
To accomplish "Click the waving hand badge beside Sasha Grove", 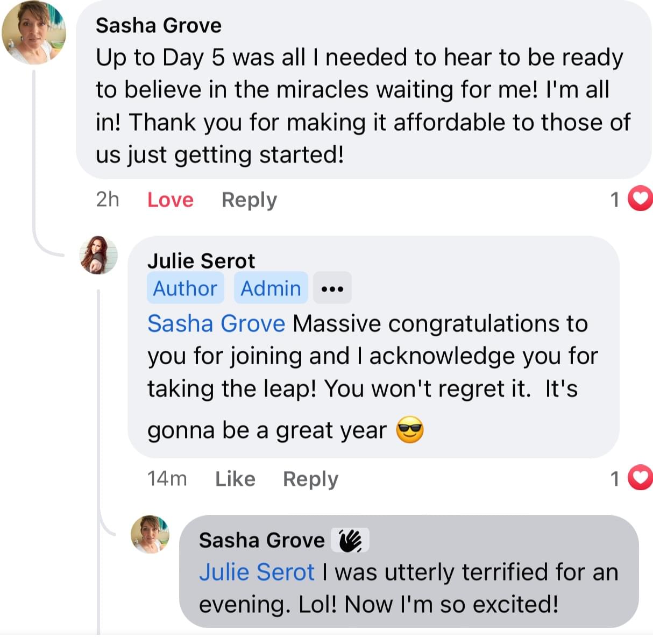I will coord(350,540).
